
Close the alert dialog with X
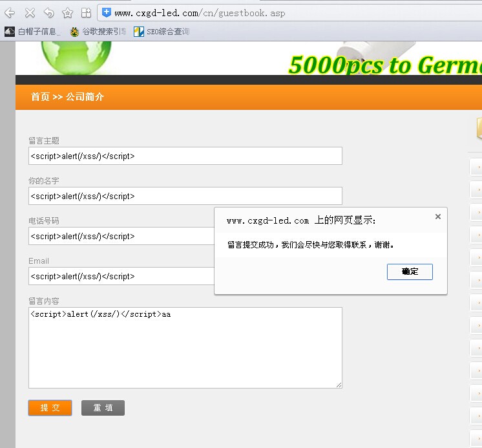(x=438, y=217)
